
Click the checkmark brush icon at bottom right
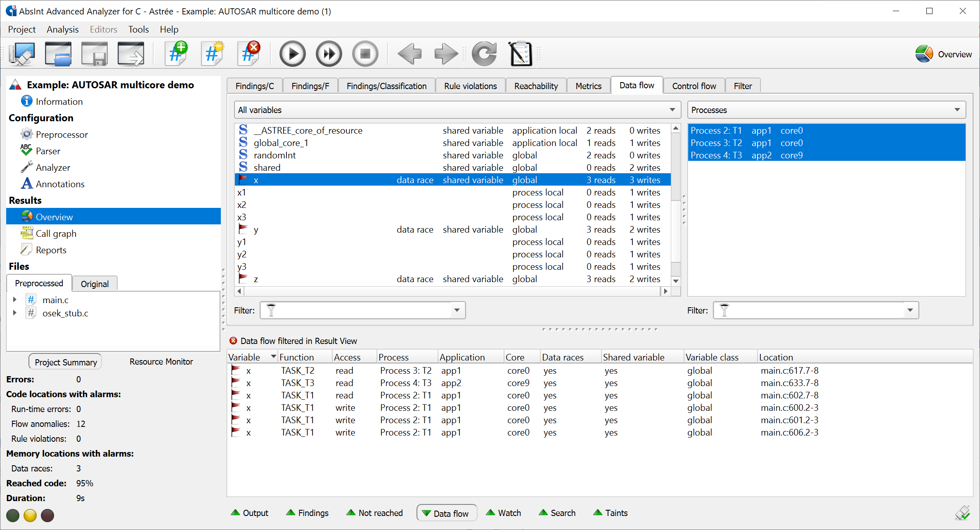(962, 513)
